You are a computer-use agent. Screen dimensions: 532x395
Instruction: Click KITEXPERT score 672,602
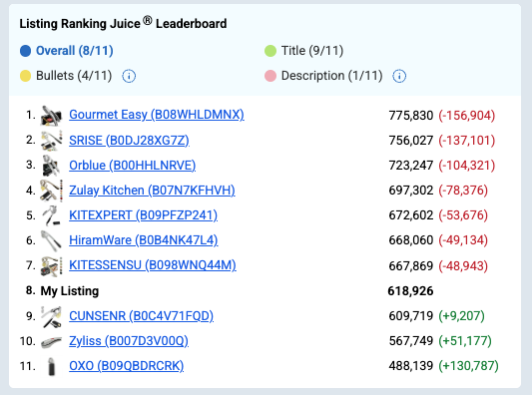(x=411, y=215)
